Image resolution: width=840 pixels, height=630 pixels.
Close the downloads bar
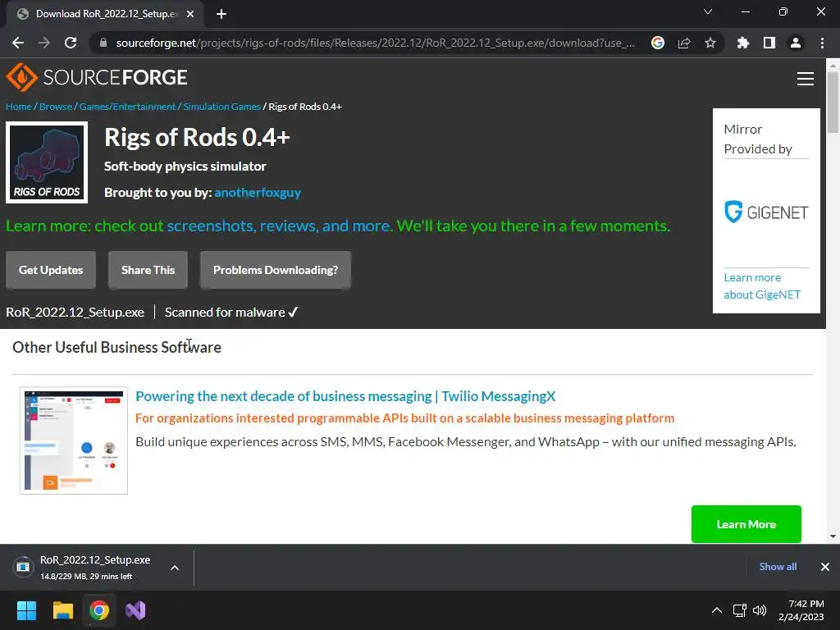coord(825,567)
